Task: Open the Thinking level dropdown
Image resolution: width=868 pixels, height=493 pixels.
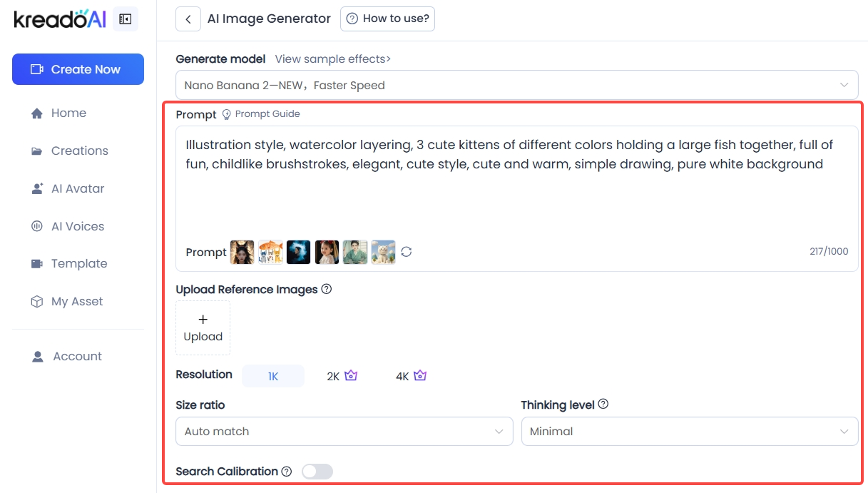Action: 689,432
